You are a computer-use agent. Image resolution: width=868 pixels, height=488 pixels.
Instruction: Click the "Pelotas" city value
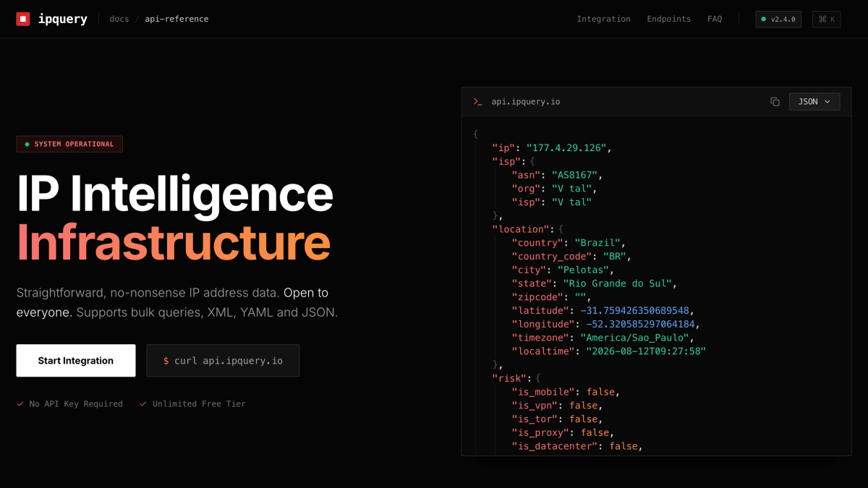583,270
